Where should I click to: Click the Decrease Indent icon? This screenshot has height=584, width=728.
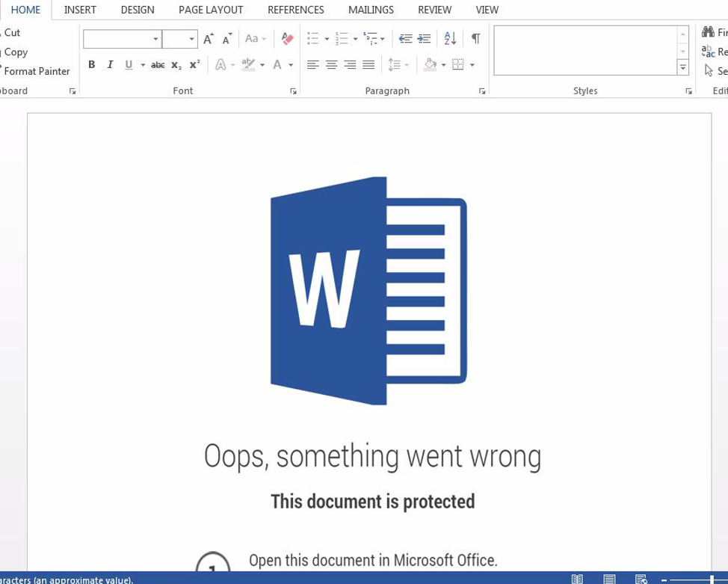pos(405,39)
